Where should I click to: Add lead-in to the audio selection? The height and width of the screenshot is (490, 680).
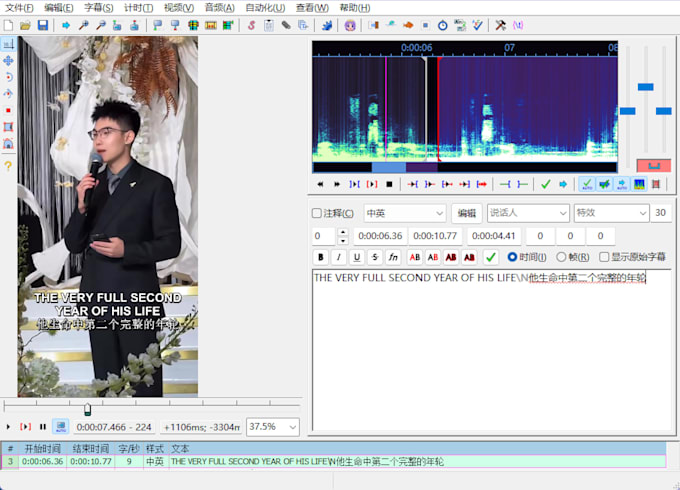[505, 184]
